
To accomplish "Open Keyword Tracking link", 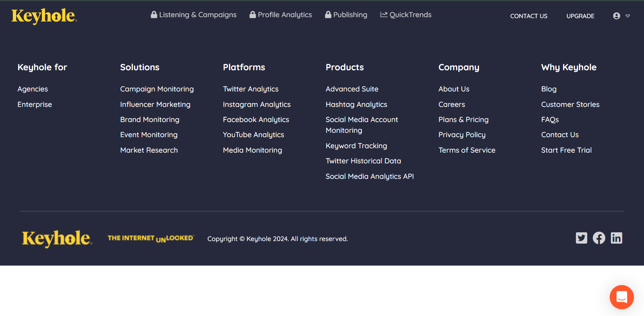I will point(356,146).
